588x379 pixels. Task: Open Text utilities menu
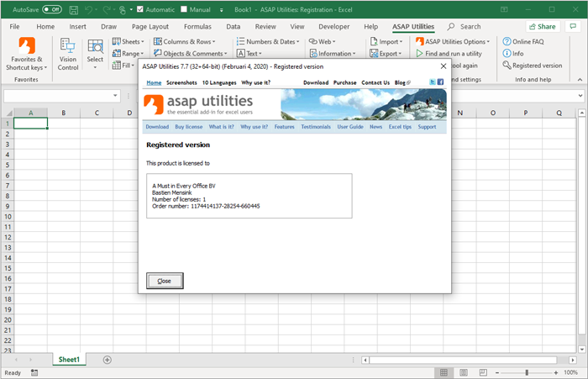coord(249,54)
